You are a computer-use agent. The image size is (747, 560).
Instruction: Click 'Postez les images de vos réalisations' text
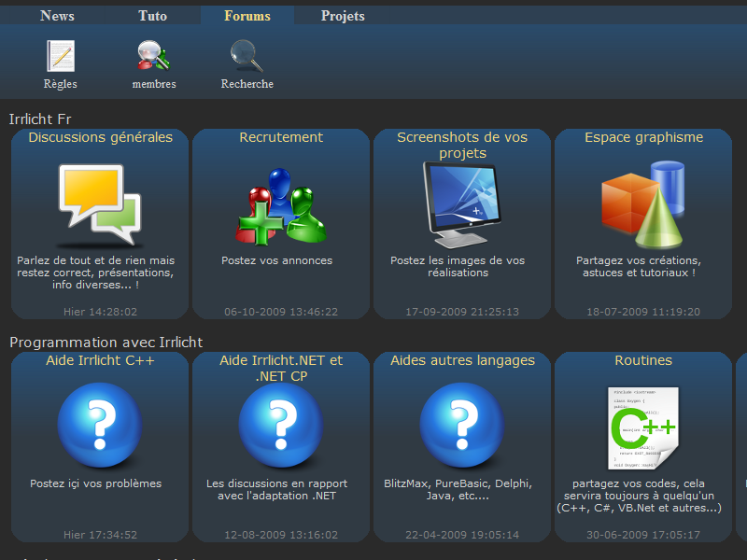click(x=458, y=267)
